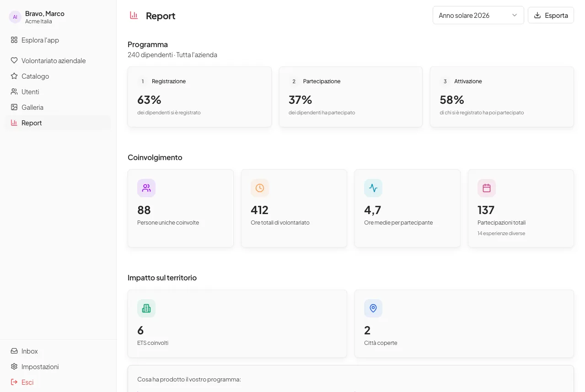This screenshot has height=392, width=585.
Task: Click the Catalogo star icon
Action: pyautogui.click(x=14, y=76)
